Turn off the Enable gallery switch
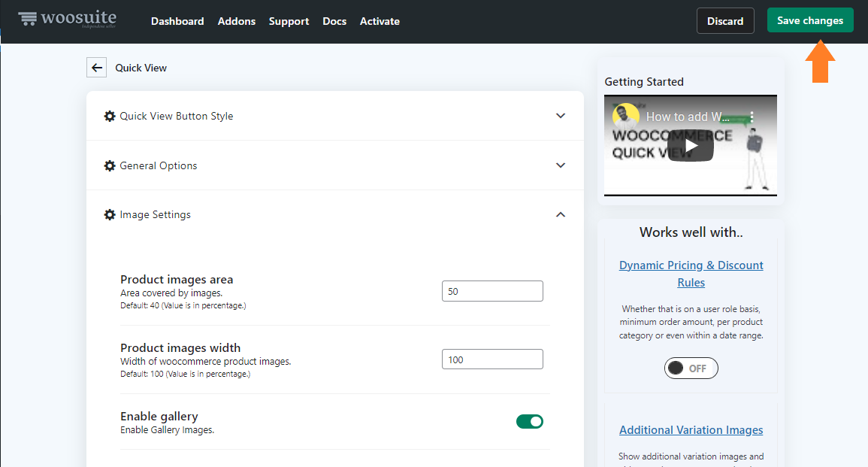This screenshot has width=868, height=467. (x=530, y=422)
